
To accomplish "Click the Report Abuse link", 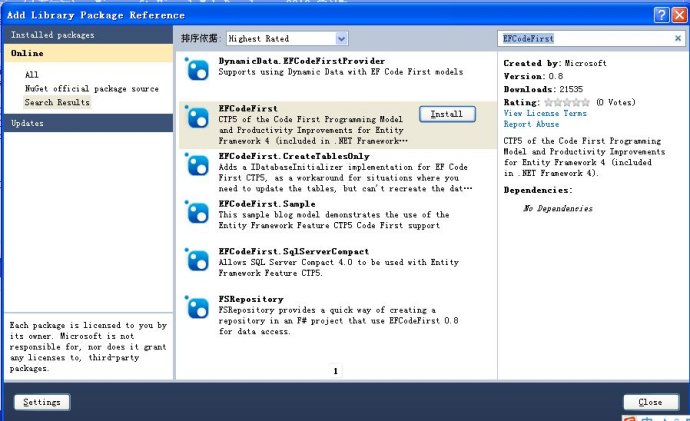I will pyautogui.click(x=532, y=124).
